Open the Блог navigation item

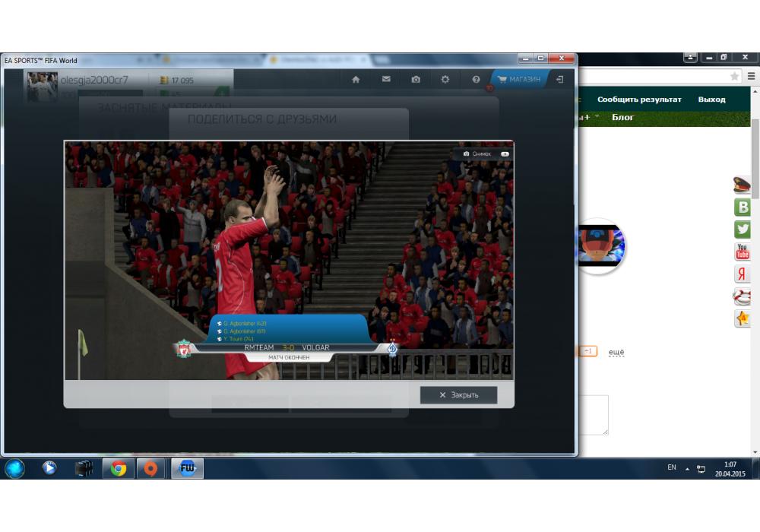coord(623,117)
